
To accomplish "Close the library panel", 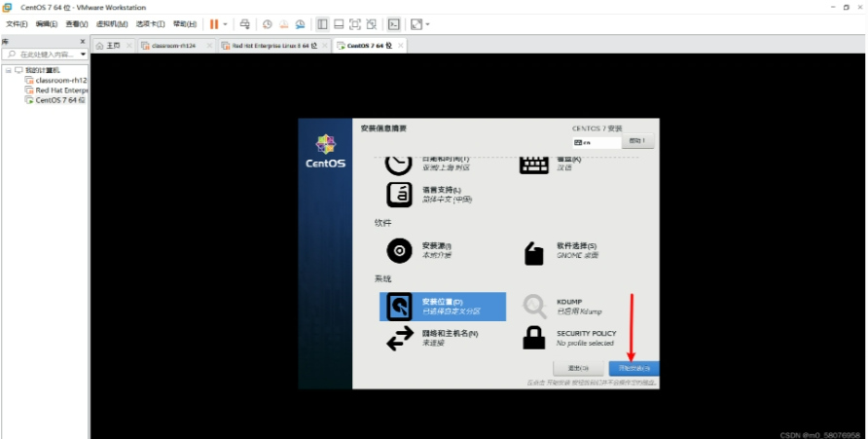I will click(83, 42).
